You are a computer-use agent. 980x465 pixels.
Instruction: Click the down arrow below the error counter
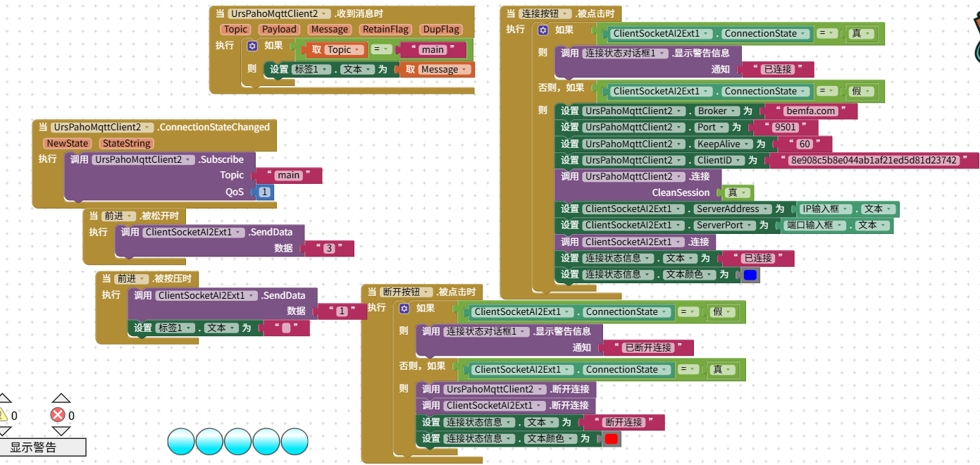click(x=61, y=430)
